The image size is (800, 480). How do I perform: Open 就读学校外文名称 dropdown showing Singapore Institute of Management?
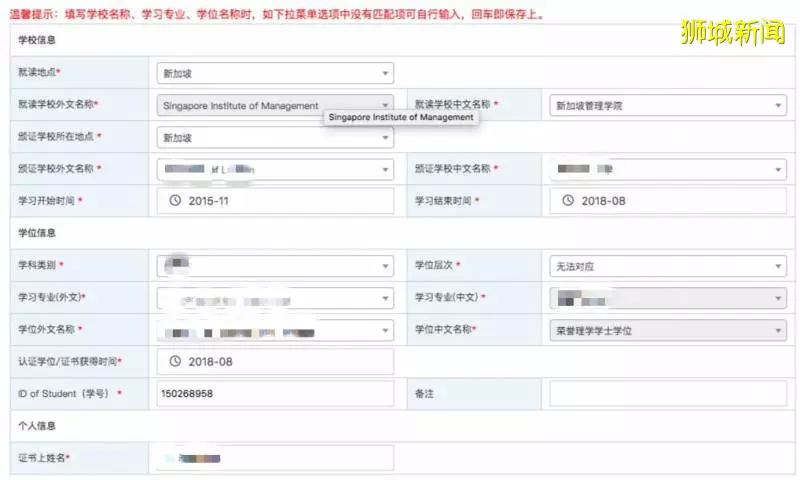[x=275, y=106]
